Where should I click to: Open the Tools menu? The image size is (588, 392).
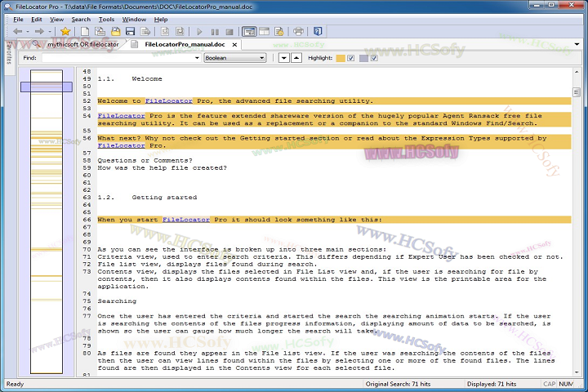click(x=106, y=20)
